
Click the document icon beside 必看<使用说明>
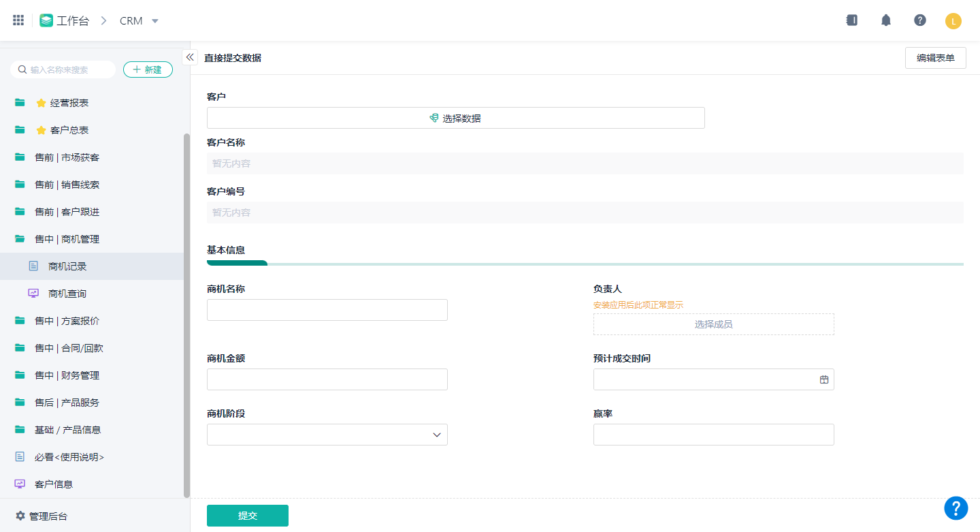coord(20,457)
